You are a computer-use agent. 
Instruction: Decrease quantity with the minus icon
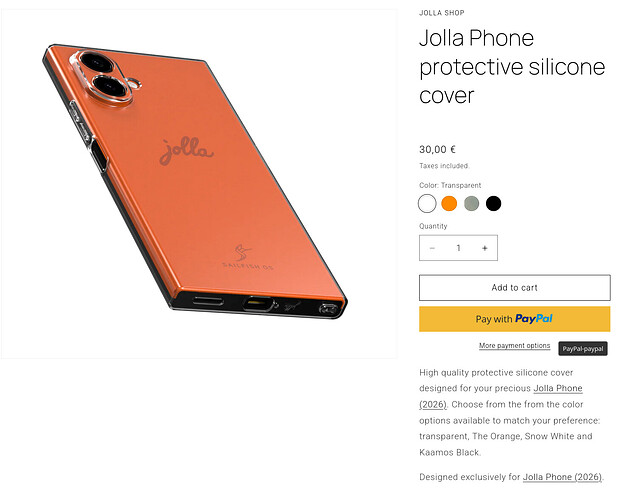tap(432, 248)
